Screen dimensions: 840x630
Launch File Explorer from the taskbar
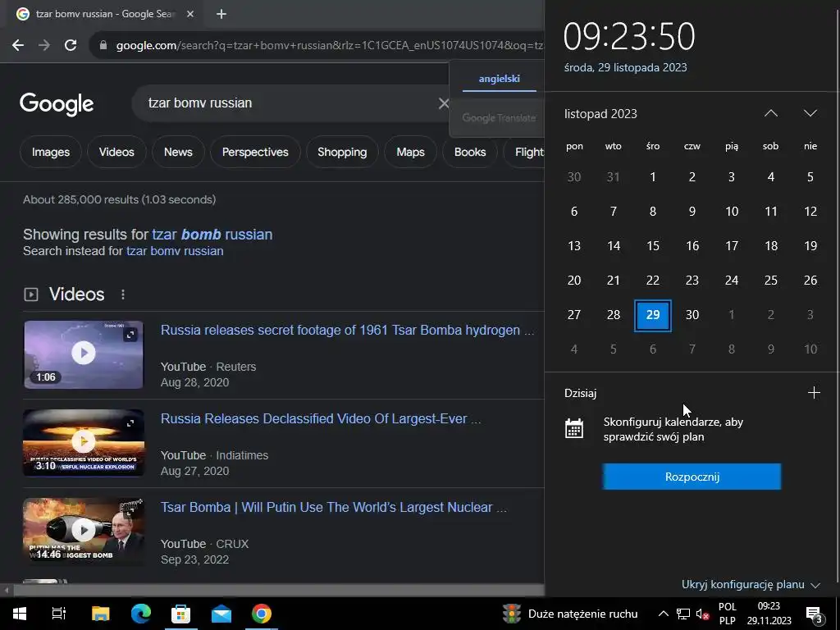point(100,614)
